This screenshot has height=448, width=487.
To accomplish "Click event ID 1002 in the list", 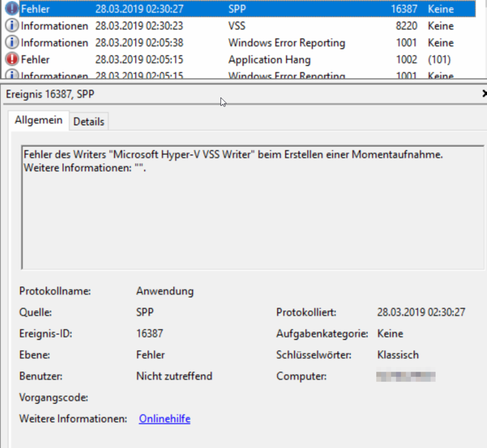I will coord(406,59).
